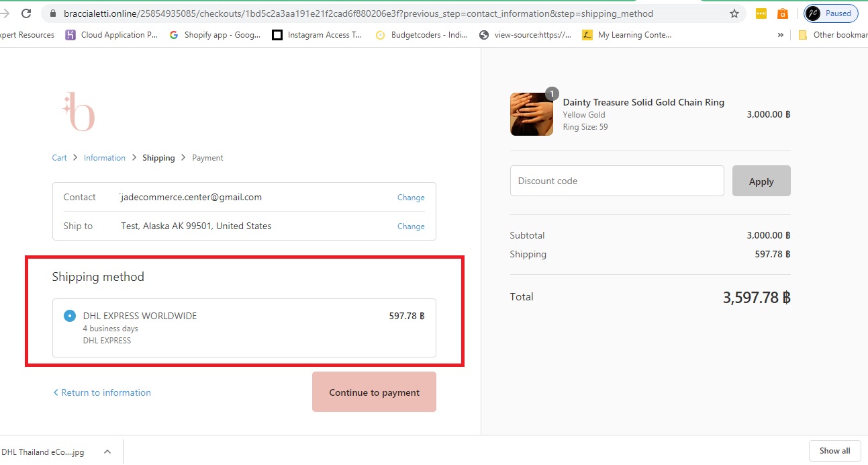868x465 pixels.
Task: Click the Google icon beside Shopify app bookmark
Action: [x=173, y=34]
